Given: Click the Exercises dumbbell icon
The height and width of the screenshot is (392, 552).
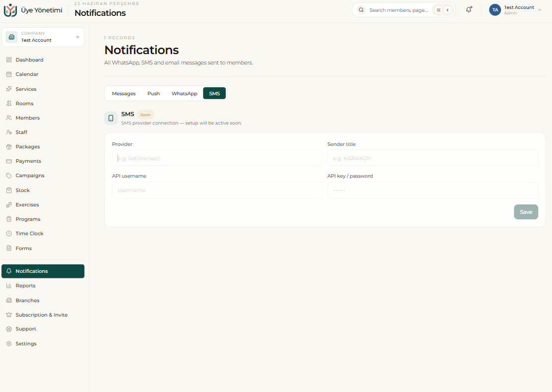Looking at the screenshot, I should coord(9,205).
